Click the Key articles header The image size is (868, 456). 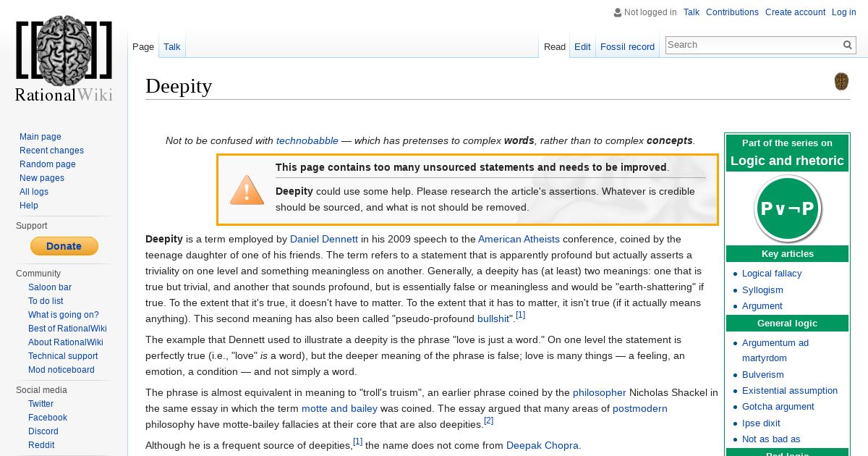pyautogui.click(x=787, y=254)
